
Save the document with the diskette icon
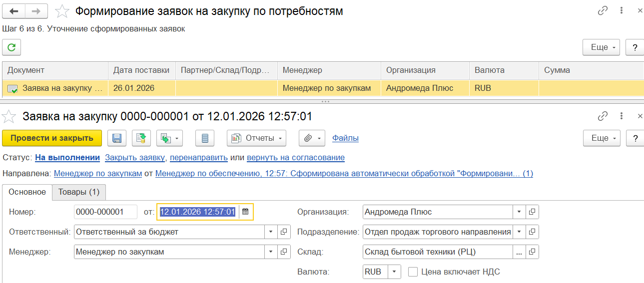tap(117, 138)
